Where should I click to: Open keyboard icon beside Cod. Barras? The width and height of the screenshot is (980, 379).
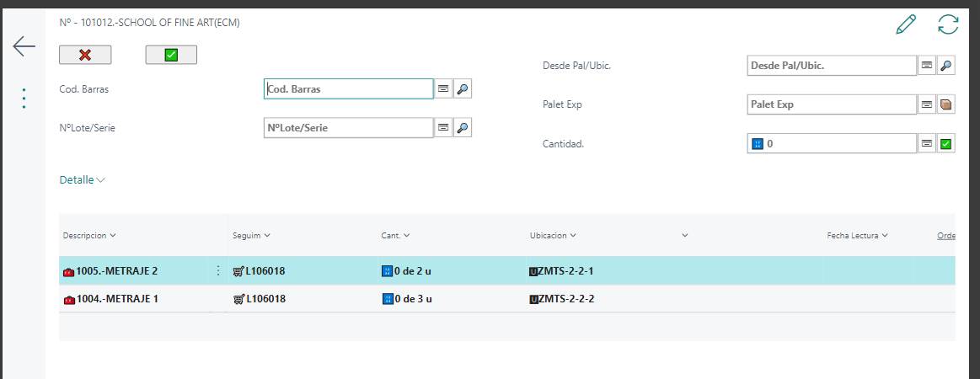443,88
